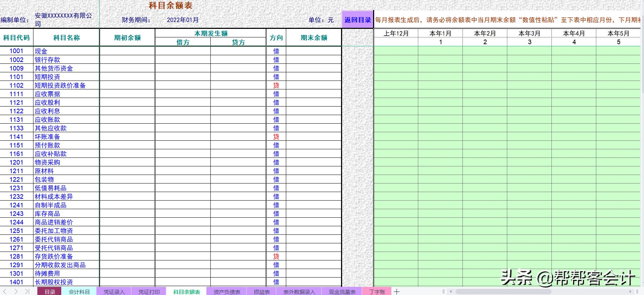Click the 科目余额表 title text
The image size is (644, 295).
click(x=171, y=5)
